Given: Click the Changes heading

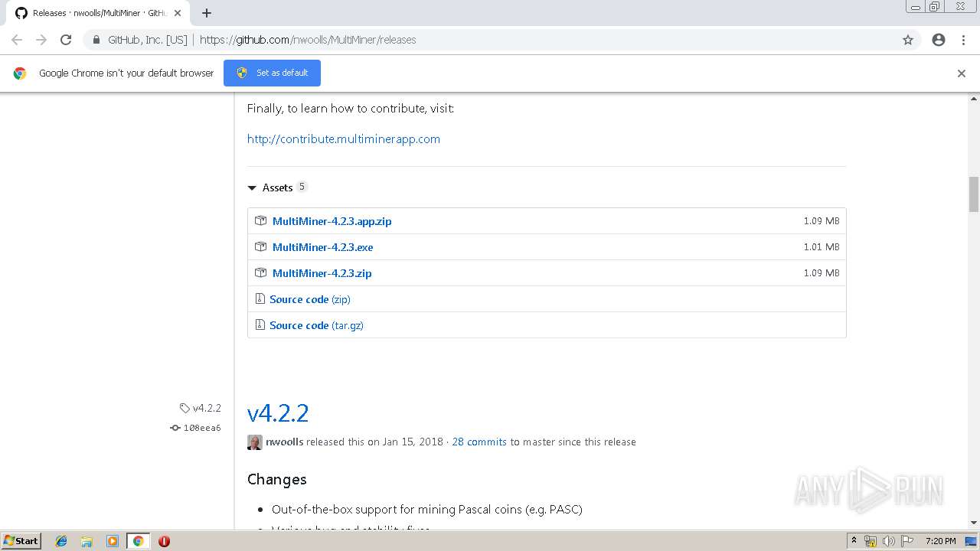Looking at the screenshot, I should pyautogui.click(x=277, y=479).
